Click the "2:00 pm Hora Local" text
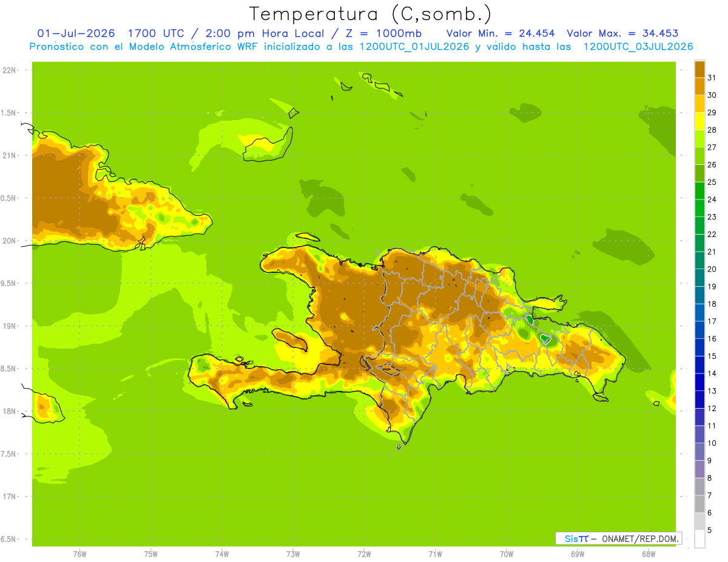Viewport: 728px width, 562px height. click(266, 33)
